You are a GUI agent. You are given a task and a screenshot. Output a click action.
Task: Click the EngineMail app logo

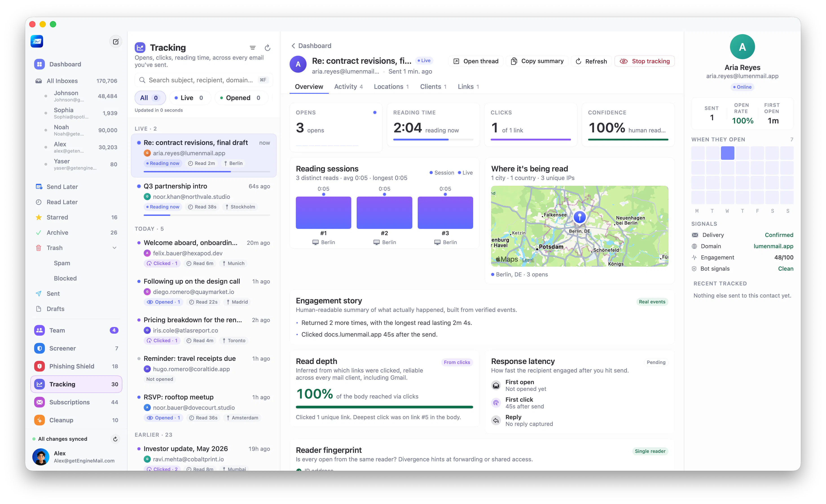coord(37,41)
